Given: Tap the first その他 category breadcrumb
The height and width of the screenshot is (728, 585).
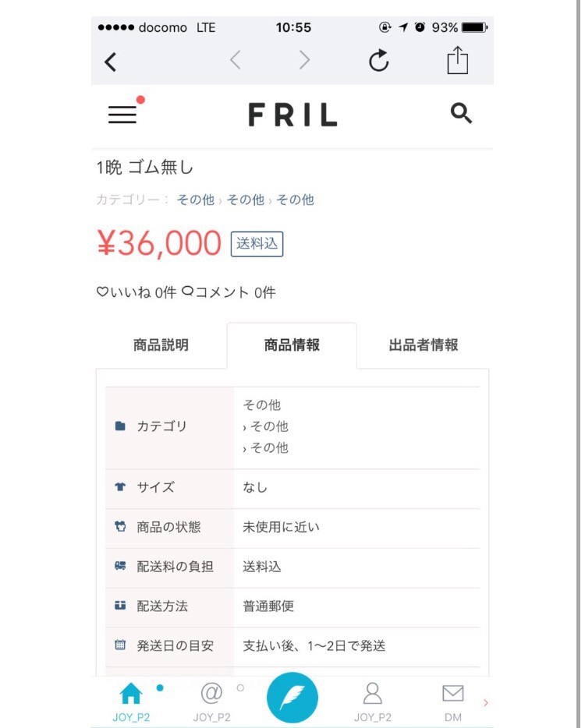Looking at the screenshot, I should pyautogui.click(x=195, y=200).
